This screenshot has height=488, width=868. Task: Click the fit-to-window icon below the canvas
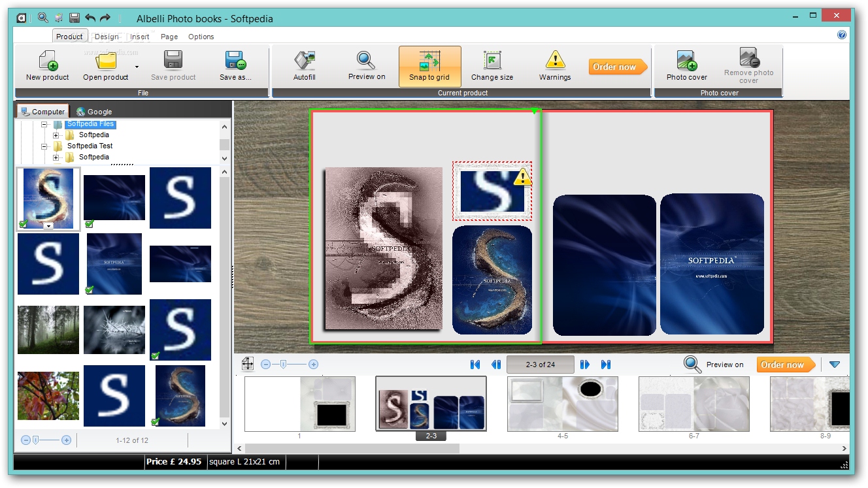pos(248,364)
